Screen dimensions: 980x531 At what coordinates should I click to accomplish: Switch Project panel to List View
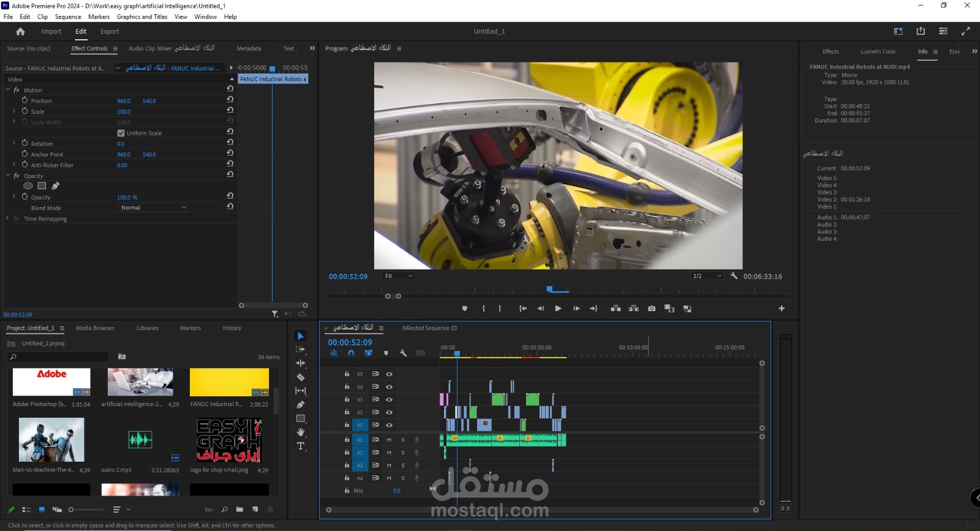coord(26,510)
